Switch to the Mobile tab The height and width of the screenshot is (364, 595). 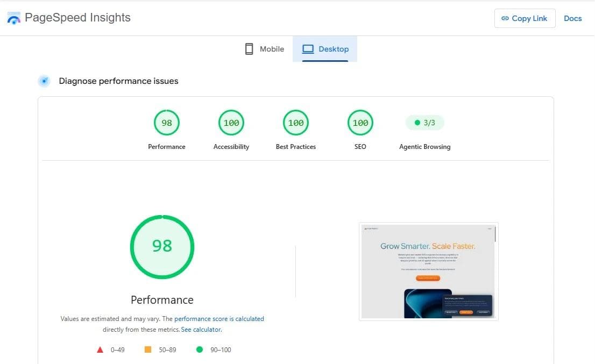click(x=265, y=49)
